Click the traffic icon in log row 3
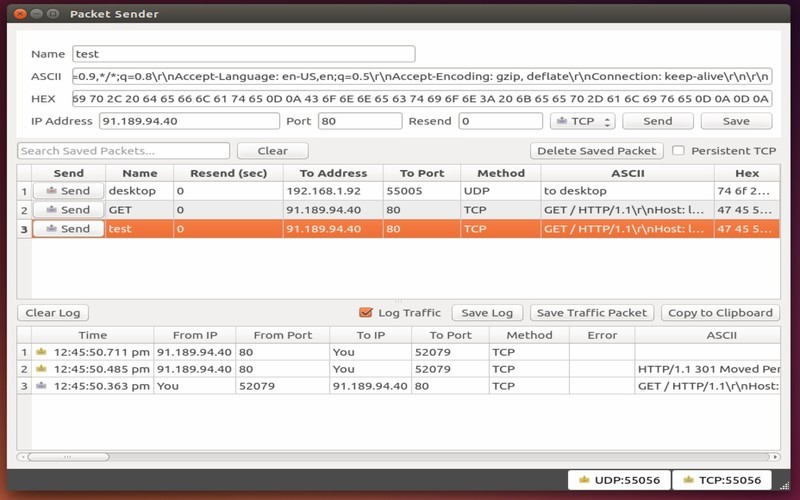Viewport: 800px width, 500px height. pos(41,385)
